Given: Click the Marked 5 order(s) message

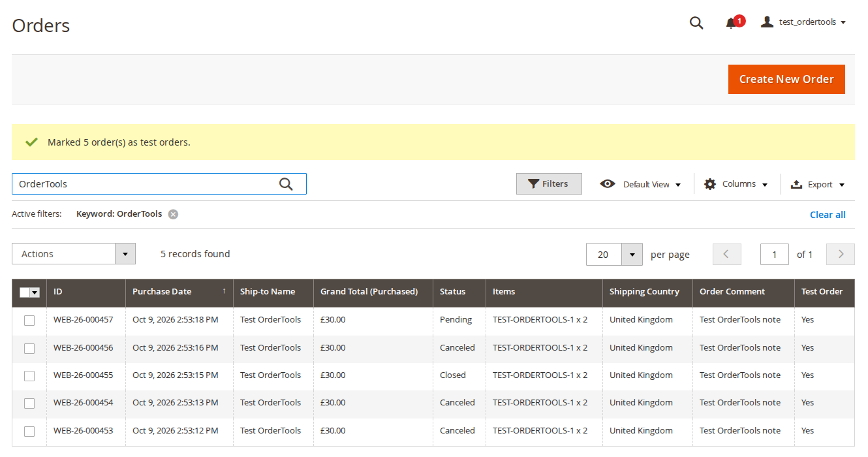Looking at the screenshot, I should pos(119,142).
